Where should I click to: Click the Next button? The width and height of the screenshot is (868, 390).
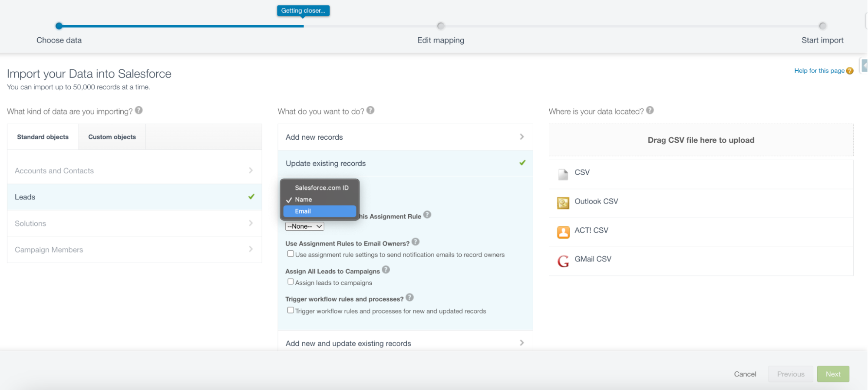[833, 374]
